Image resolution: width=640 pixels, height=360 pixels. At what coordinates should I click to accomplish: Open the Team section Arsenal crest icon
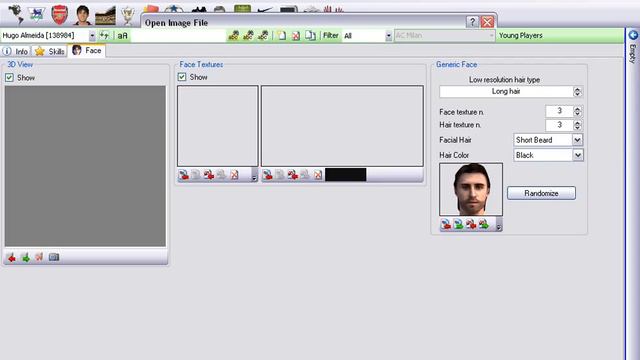point(60,15)
